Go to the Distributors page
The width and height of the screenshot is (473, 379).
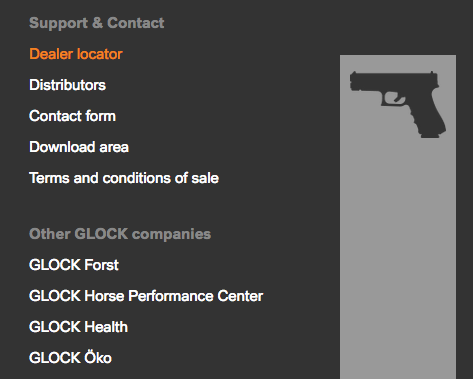(x=67, y=85)
